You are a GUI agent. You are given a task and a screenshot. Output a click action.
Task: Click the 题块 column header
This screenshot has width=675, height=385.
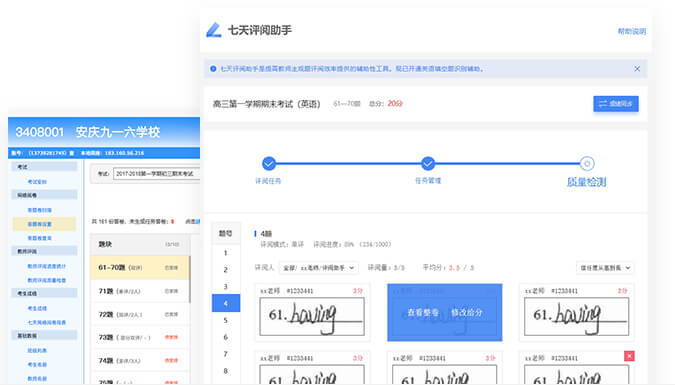pyautogui.click(x=105, y=244)
